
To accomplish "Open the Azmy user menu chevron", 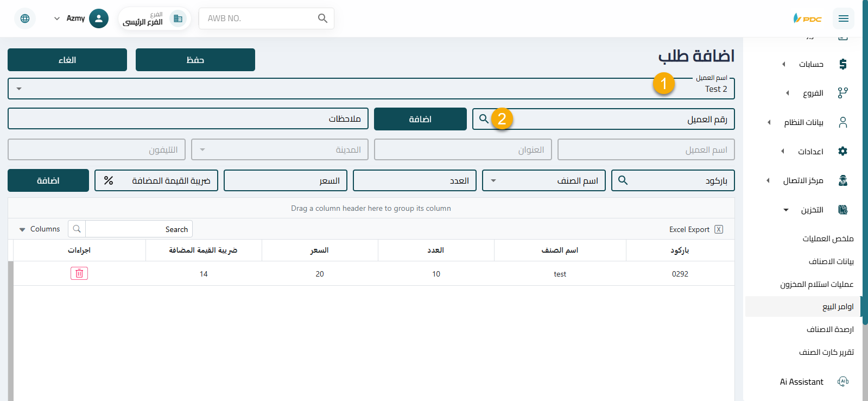I will (57, 18).
